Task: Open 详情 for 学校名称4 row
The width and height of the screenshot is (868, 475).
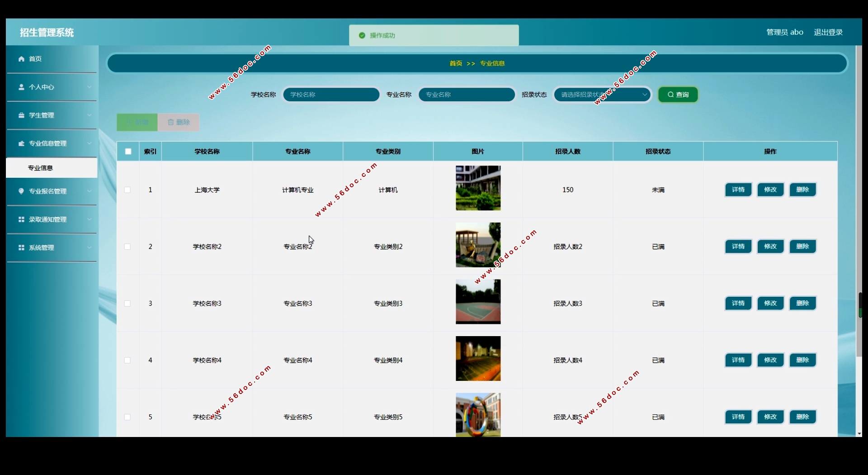Action: pyautogui.click(x=738, y=360)
